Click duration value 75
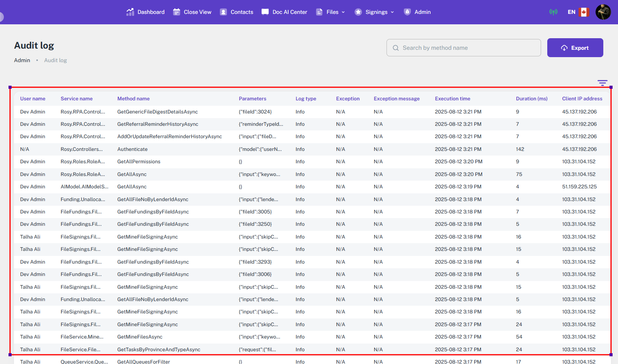The width and height of the screenshot is (618, 364). point(519,174)
